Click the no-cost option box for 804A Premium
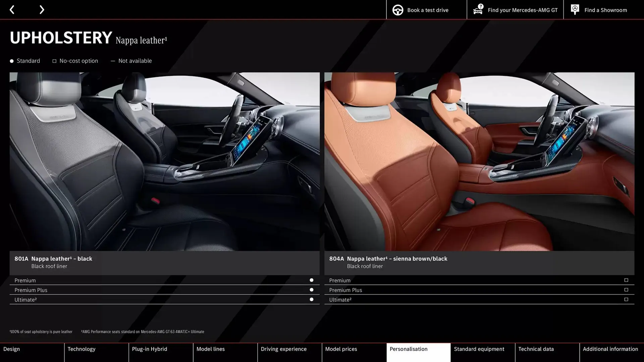The height and width of the screenshot is (362, 644). click(x=626, y=280)
